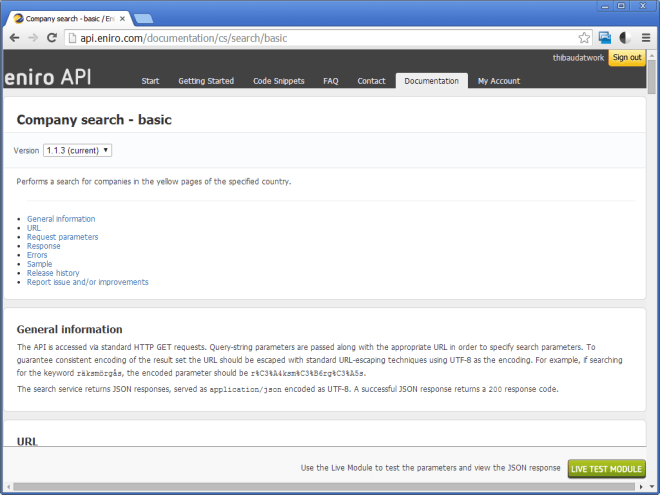This screenshot has height=495, width=660.
Task: Click the blue extension icon in toolbar
Action: 605,37
